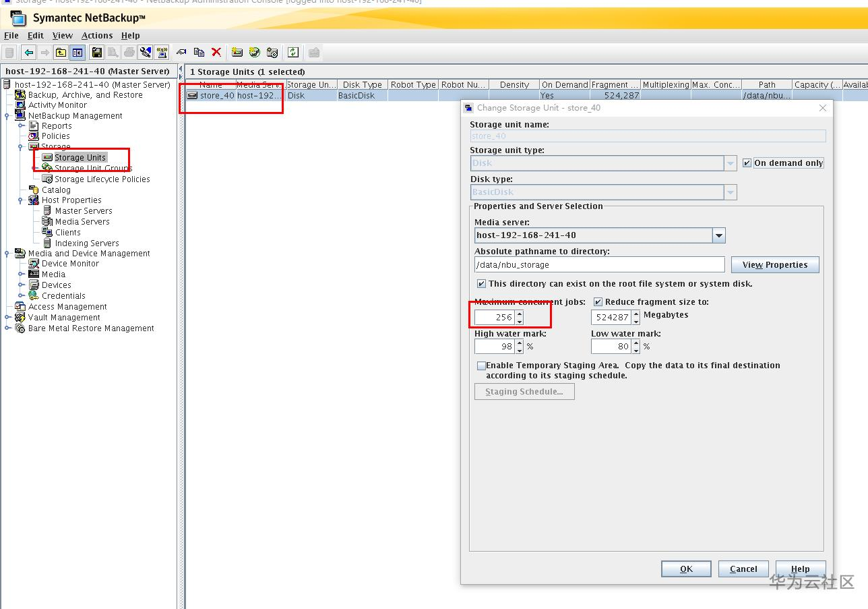The image size is (868, 609).
Task: Open the Help menu in menu bar
Action: [131, 36]
